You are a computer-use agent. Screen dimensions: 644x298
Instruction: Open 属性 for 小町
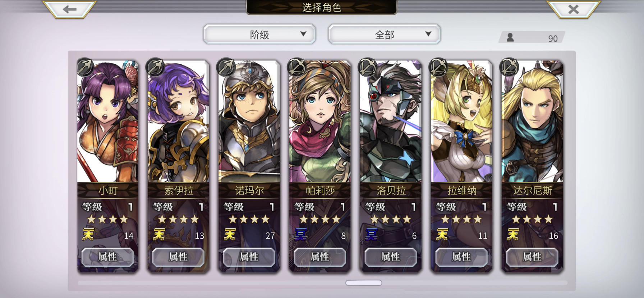107,257
